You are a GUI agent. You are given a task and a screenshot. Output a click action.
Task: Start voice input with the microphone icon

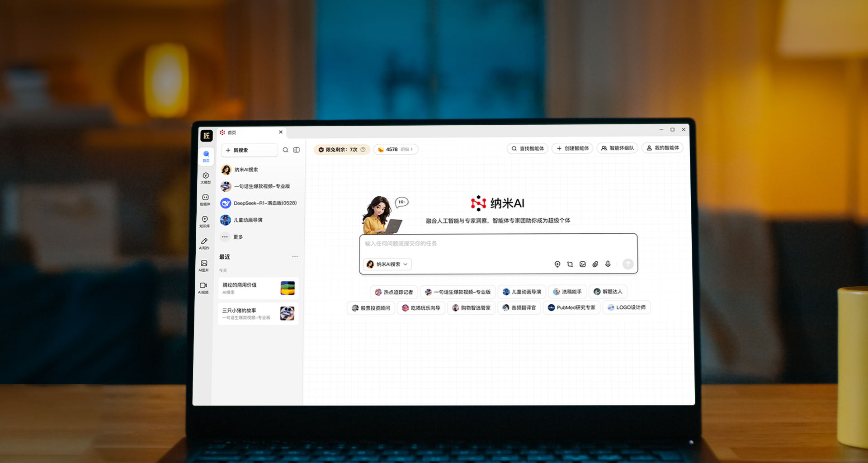tap(608, 264)
